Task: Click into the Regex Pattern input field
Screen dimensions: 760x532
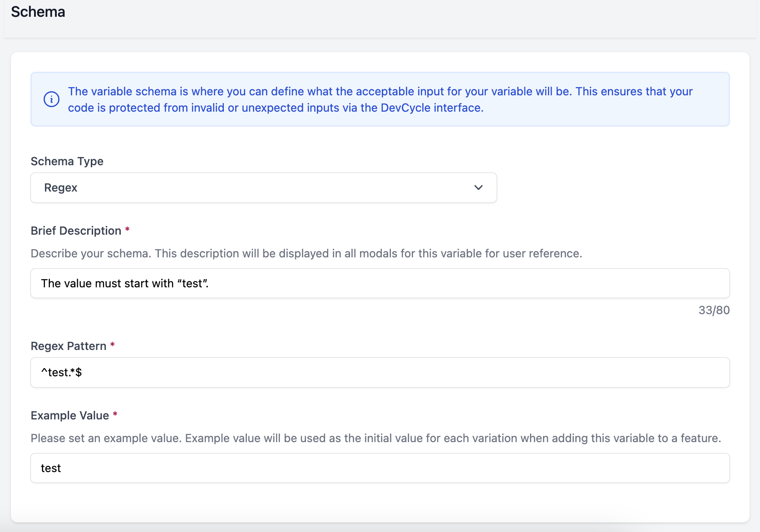Action: tap(380, 372)
